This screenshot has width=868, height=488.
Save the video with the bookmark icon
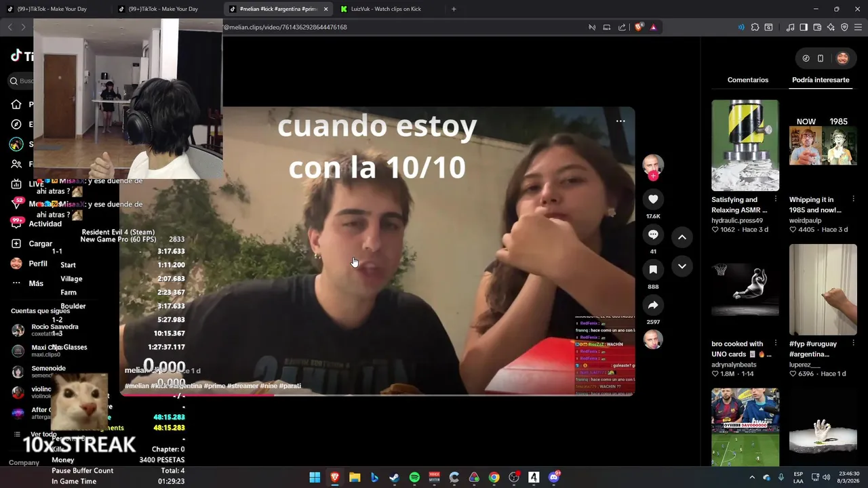pos(653,270)
